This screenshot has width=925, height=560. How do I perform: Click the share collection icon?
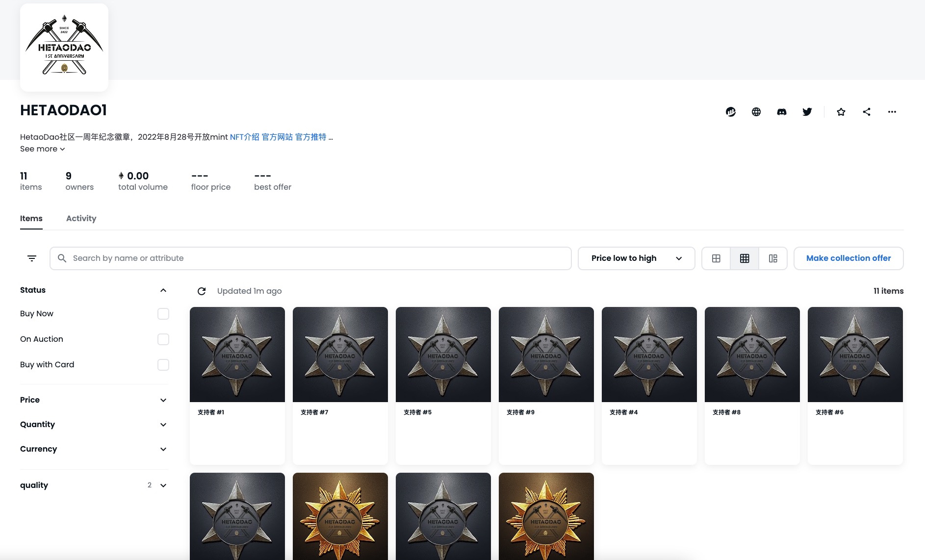click(867, 112)
